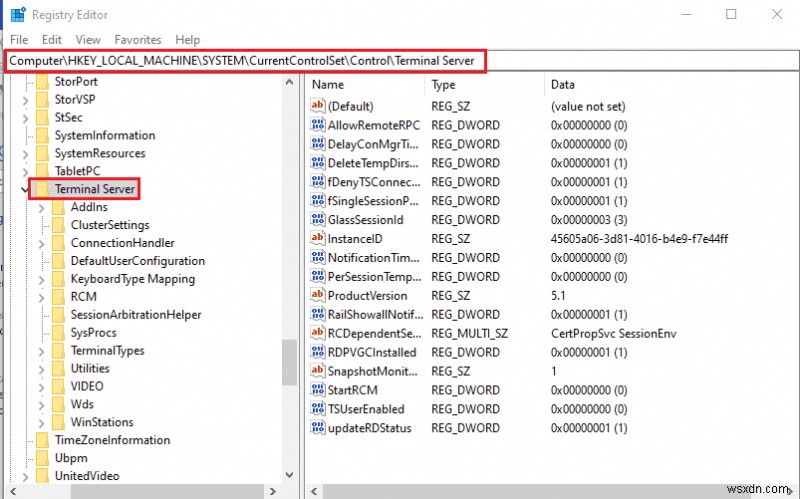Click the tree pane scroll-right arrow

273,491
